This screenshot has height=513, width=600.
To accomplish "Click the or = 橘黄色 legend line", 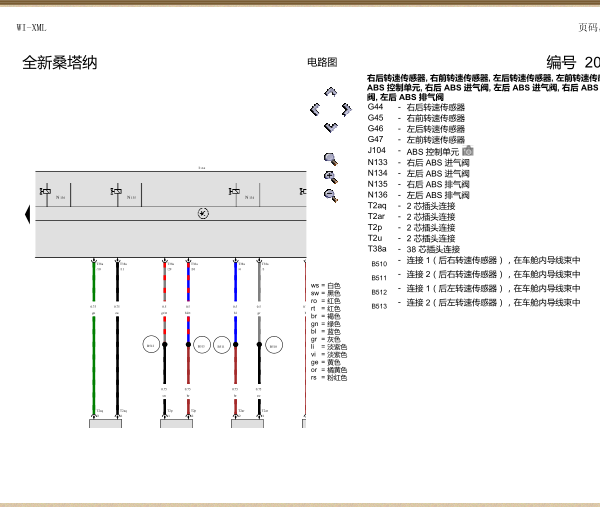I will pos(329,370).
